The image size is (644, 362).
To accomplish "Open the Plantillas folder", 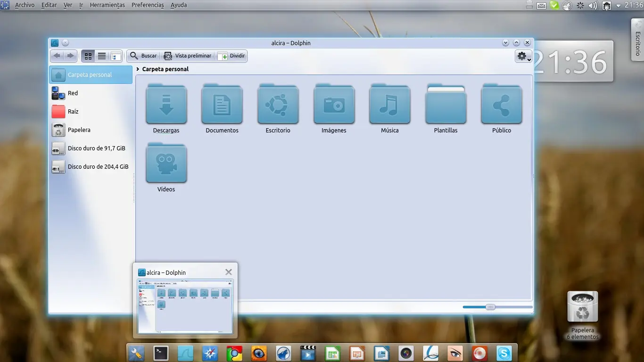I will [445, 104].
